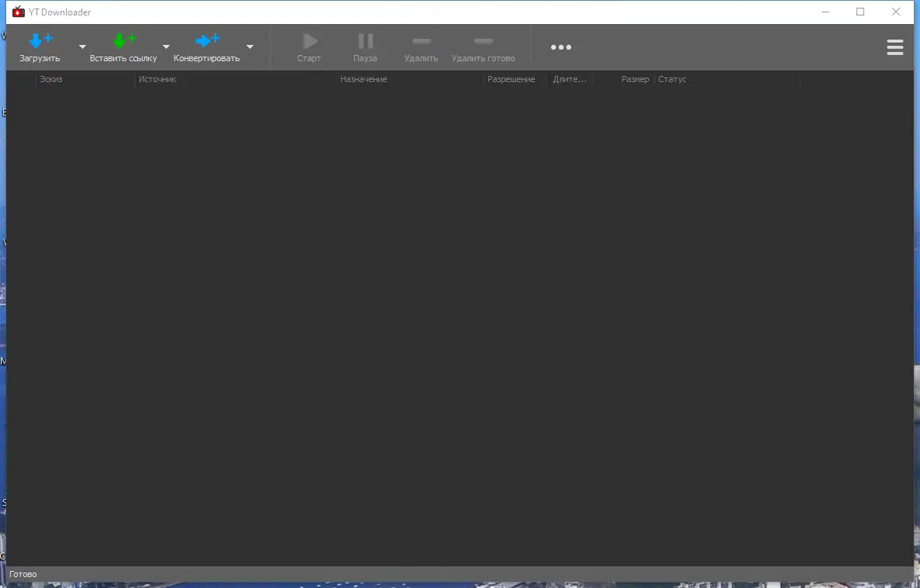Click the Разрешение column header
Viewport: 920px width, 588px height.
point(515,79)
